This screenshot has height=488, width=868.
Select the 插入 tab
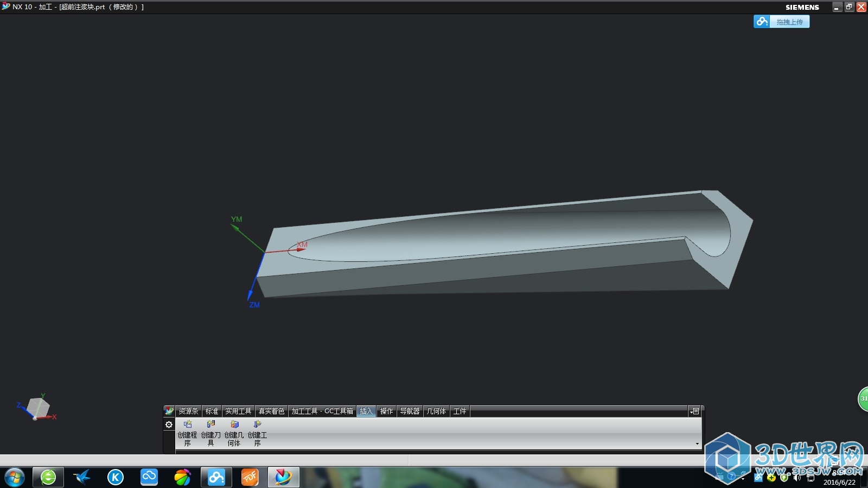coord(366,412)
